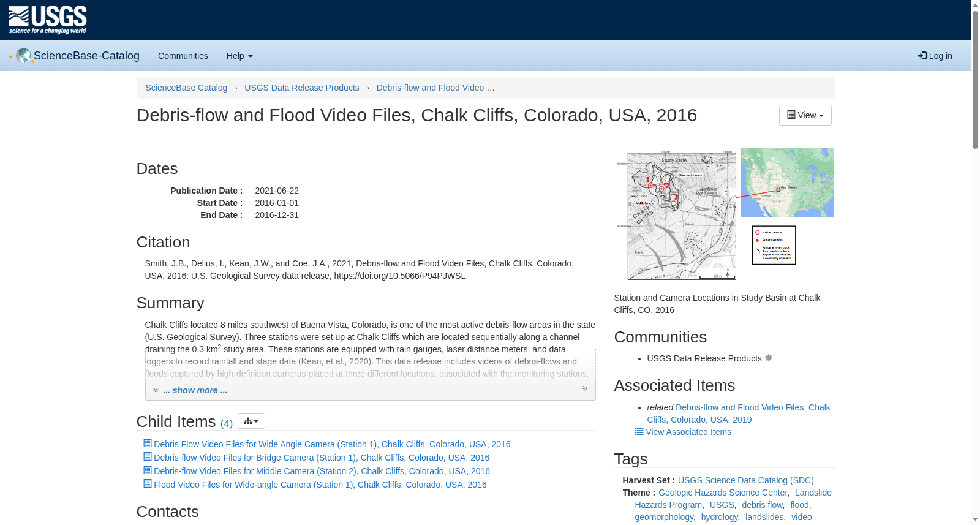Go to ScienceBase Catalog breadcrumb

pos(186,88)
